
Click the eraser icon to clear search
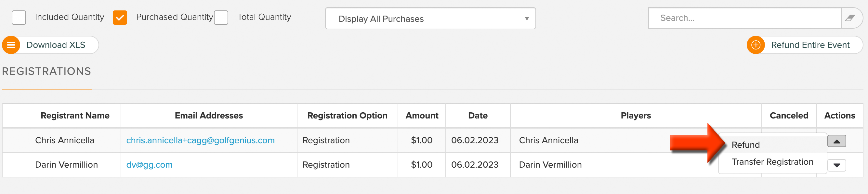click(x=850, y=18)
